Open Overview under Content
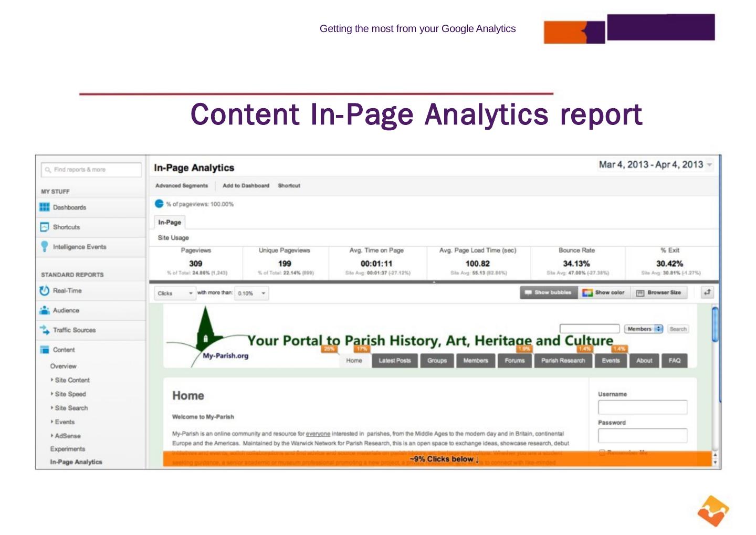This screenshot has height=535, width=756. click(63, 366)
